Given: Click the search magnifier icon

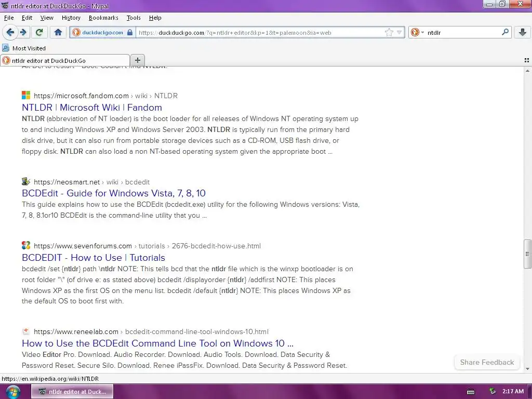Looking at the screenshot, I should [505, 32].
